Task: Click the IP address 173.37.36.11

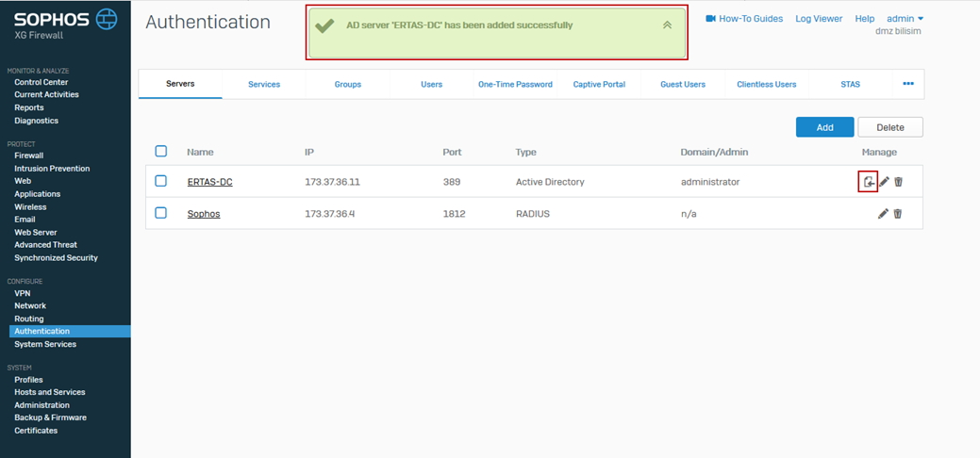Action: (x=333, y=182)
